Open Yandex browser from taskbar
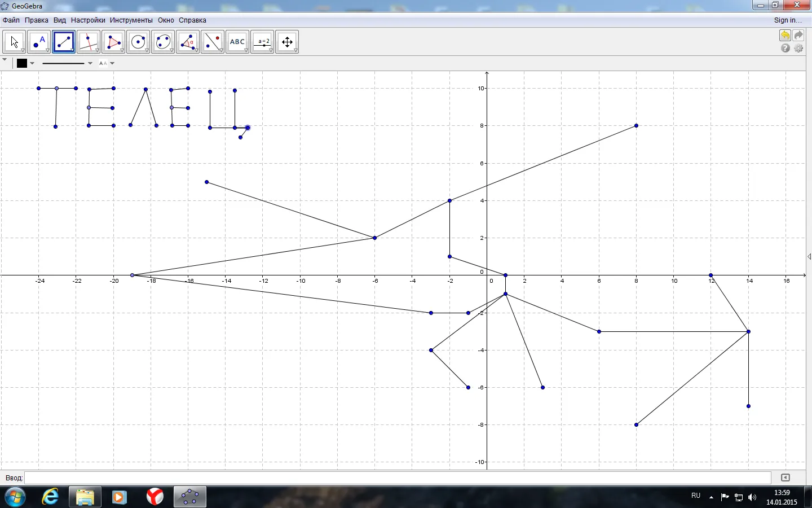The height and width of the screenshot is (508, 812). [x=155, y=497]
